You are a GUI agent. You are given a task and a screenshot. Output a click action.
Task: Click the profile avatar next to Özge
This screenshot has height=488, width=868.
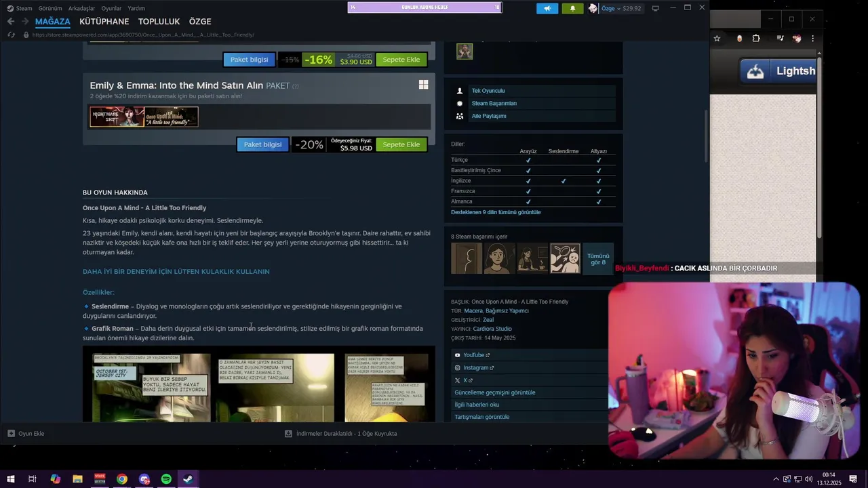pyautogui.click(x=593, y=8)
